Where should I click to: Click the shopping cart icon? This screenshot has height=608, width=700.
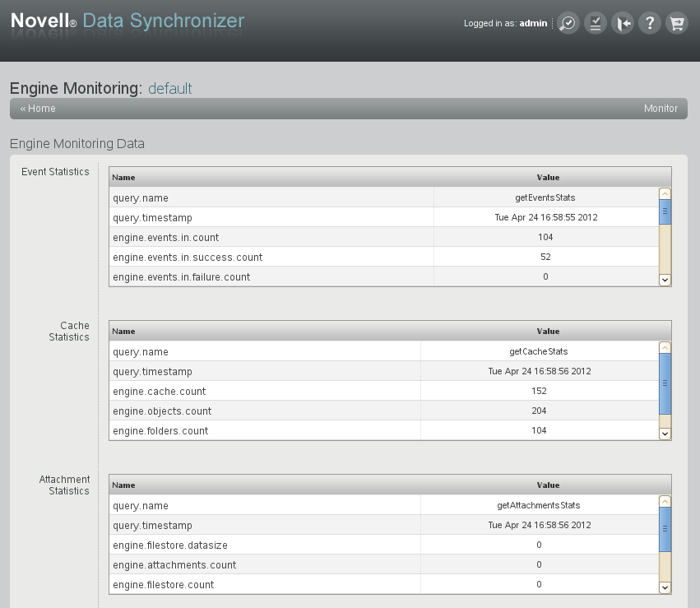click(676, 22)
